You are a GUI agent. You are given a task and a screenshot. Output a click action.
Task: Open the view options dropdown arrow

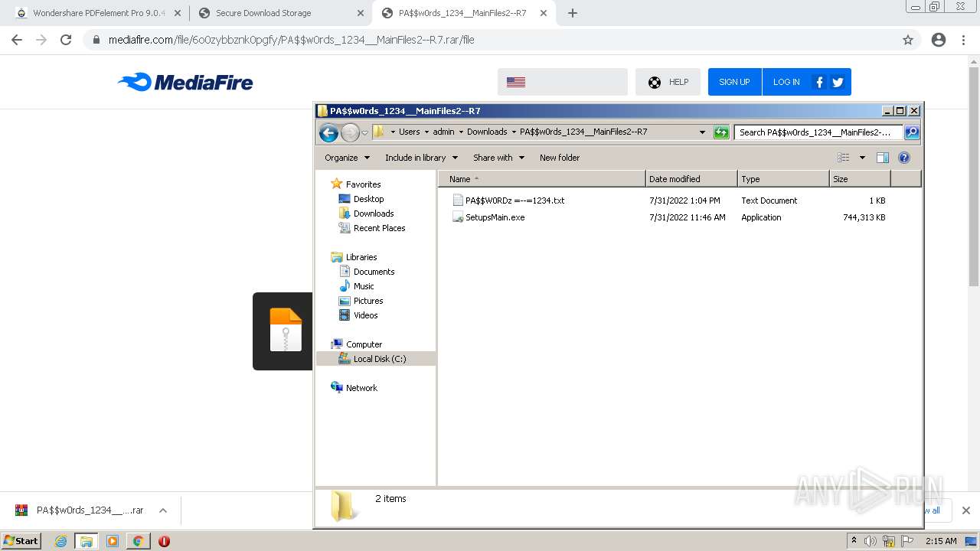tap(862, 158)
